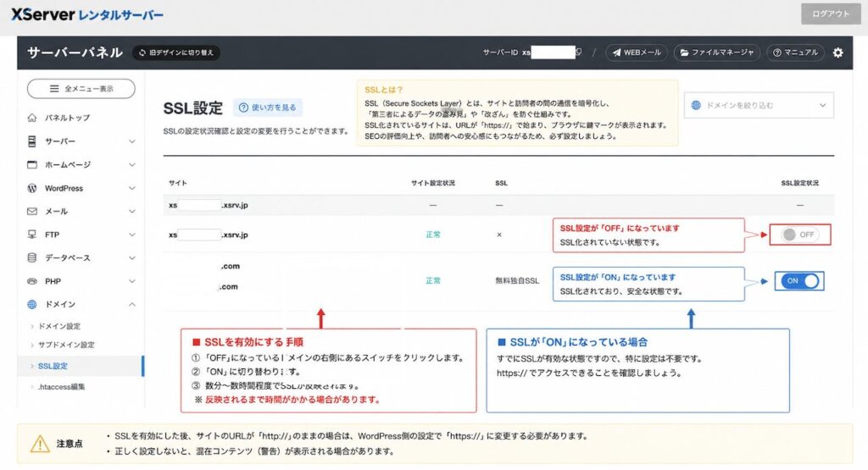
Task: Click the hamburger icon in 全メニュー表示
Action: 54,88
